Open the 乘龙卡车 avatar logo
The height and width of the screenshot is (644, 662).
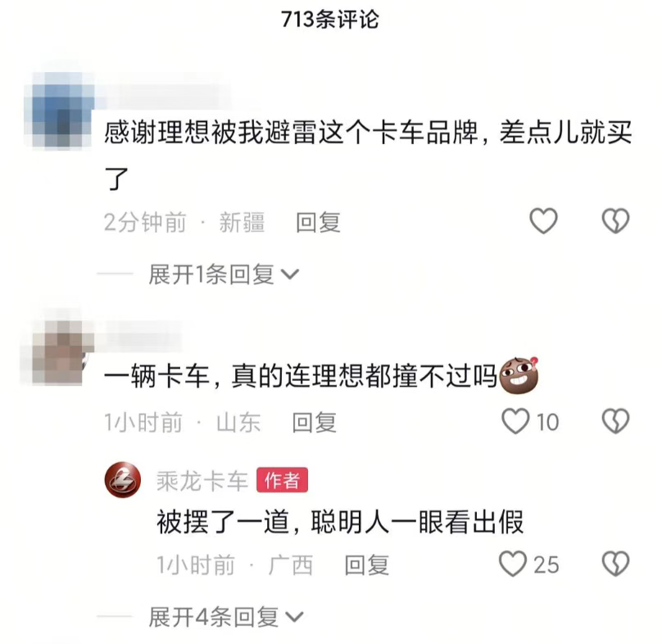(123, 480)
